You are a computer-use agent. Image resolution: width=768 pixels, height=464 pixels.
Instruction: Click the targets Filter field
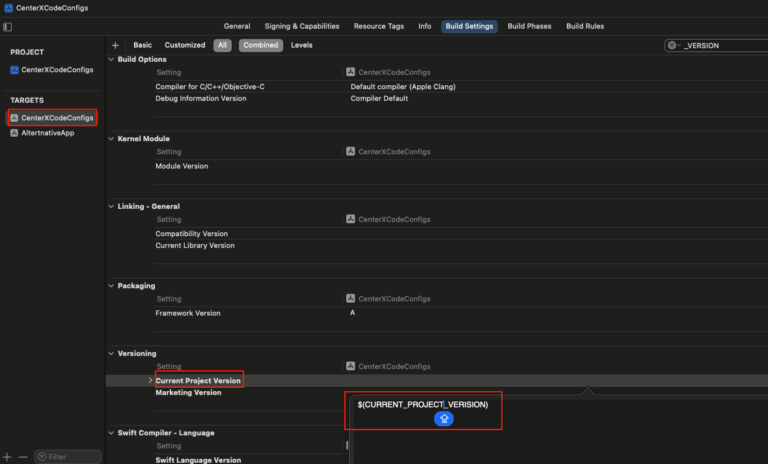tap(68, 457)
